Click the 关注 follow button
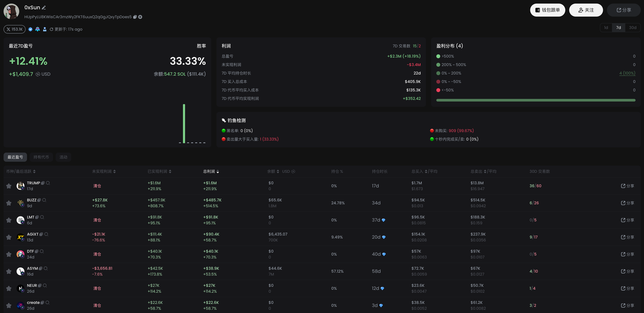The height and width of the screenshot is (313, 644). pyautogui.click(x=586, y=10)
